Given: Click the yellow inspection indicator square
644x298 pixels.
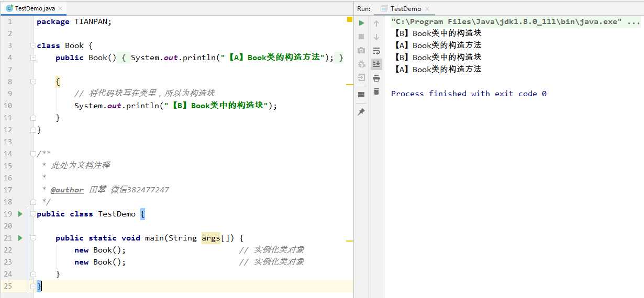Looking at the screenshot, I should point(350,20).
